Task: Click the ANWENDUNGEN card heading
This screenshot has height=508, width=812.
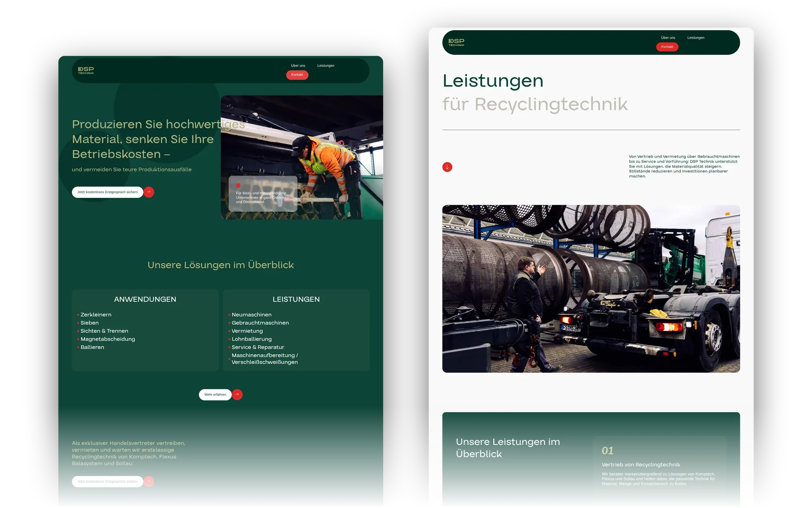Action: click(145, 300)
